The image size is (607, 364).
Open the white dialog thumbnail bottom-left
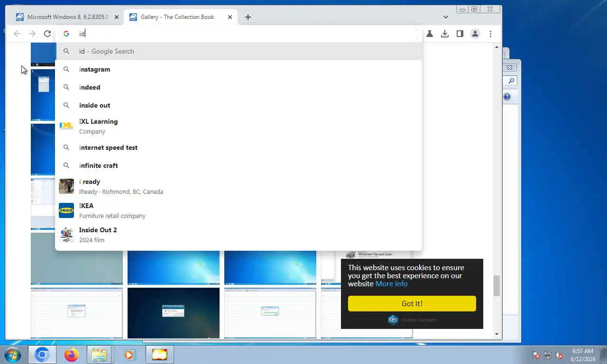coord(77,313)
